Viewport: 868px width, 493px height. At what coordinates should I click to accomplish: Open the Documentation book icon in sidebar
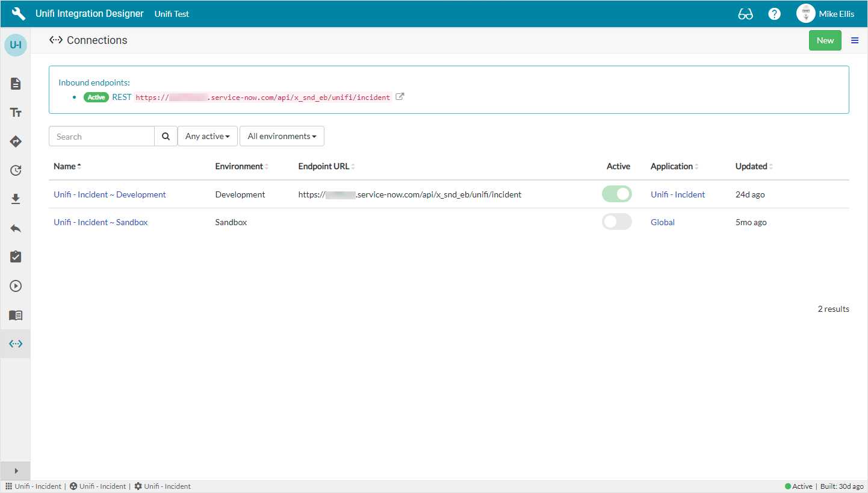tap(15, 315)
